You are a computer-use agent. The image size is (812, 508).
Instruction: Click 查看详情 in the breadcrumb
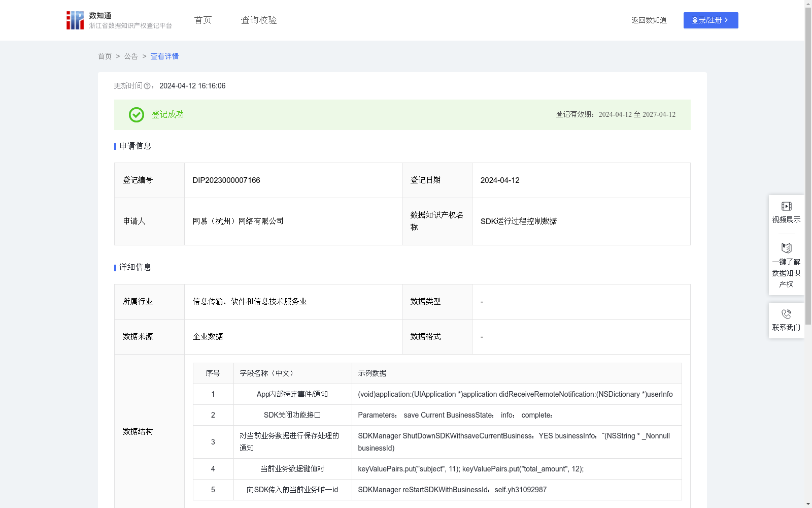coord(164,56)
